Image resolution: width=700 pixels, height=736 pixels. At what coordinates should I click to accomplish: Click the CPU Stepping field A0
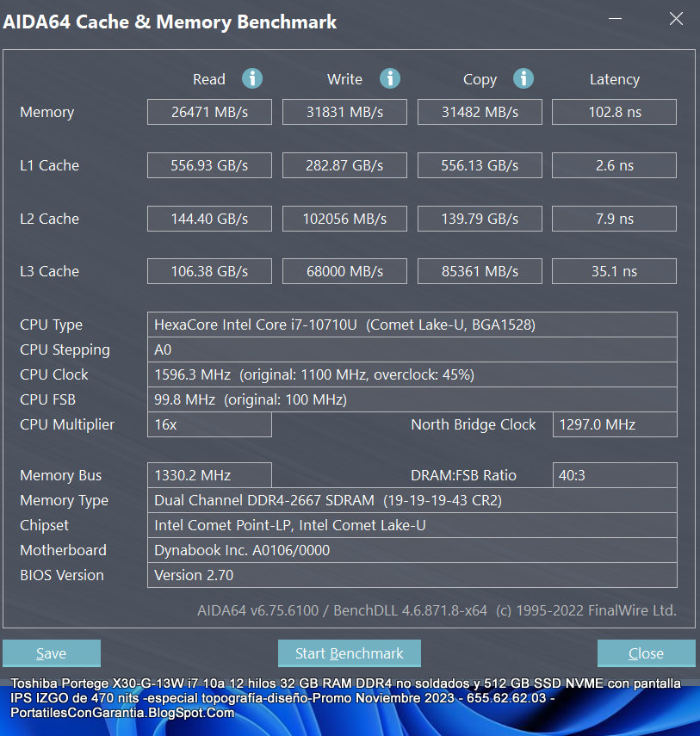(412, 349)
